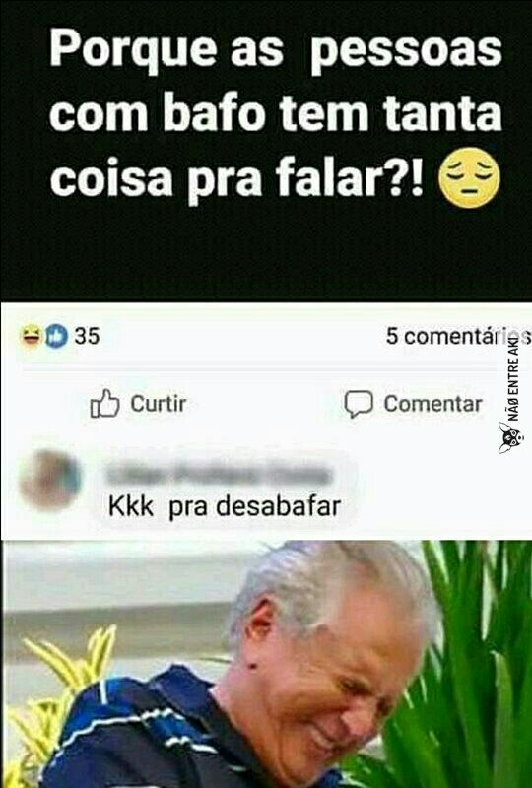Image resolution: width=532 pixels, height=788 pixels.
Task: Click the laughing Haha reaction emoji
Action: [x=32, y=336]
